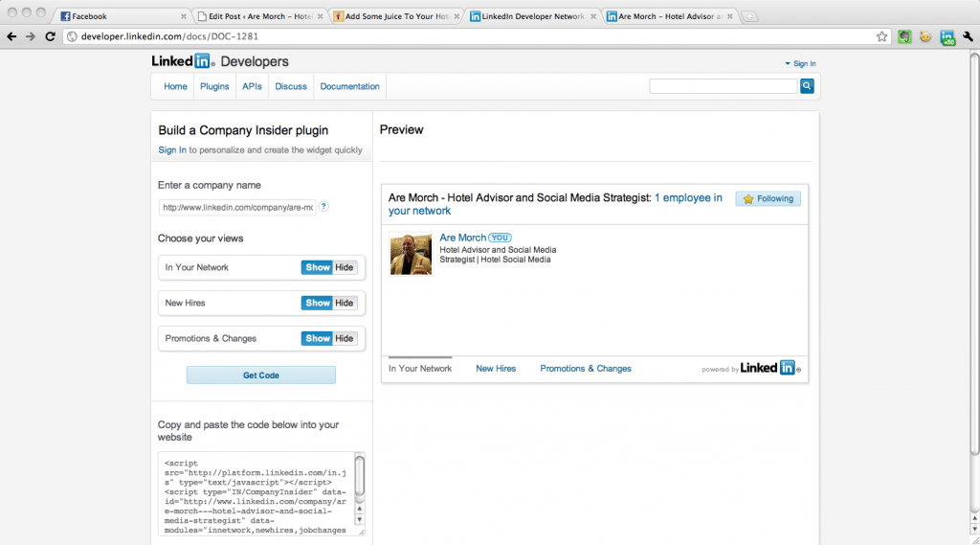Click the company name URL field
The image size is (980, 545).
pyautogui.click(x=237, y=207)
